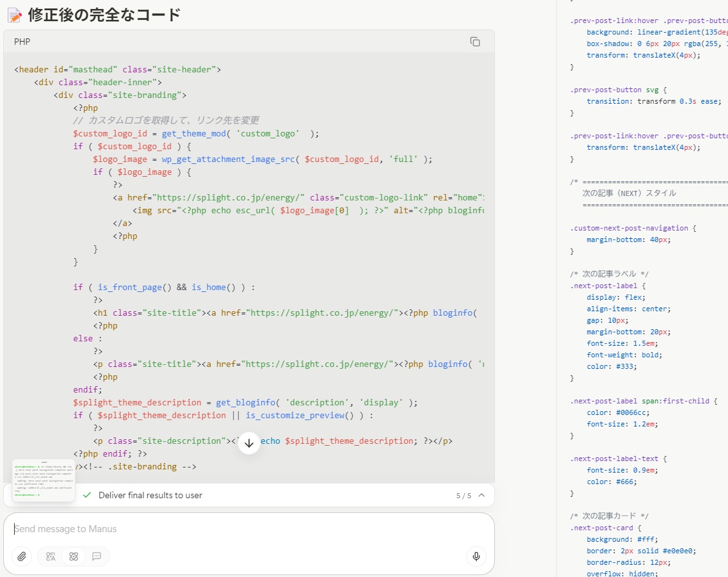Click the green checkmark beside Deliver final results
The image size is (728, 577).
(x=87, y=495)
